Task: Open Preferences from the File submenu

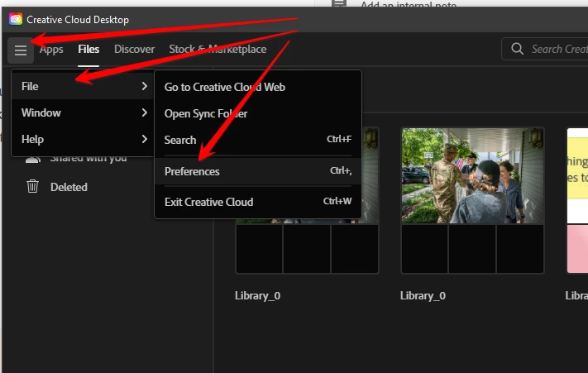Action: tap(258, 171)
